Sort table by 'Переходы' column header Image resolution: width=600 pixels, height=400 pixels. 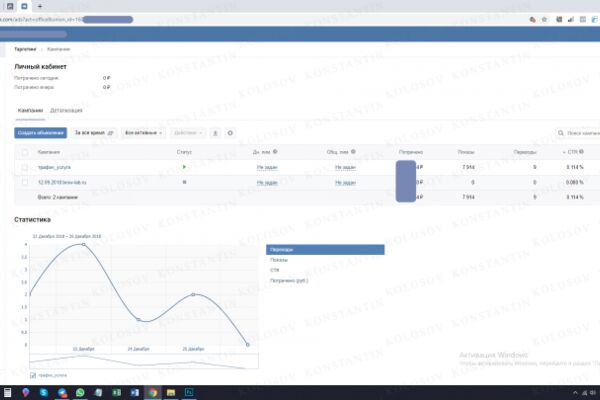pyautogui.click(x=525, y=152)
